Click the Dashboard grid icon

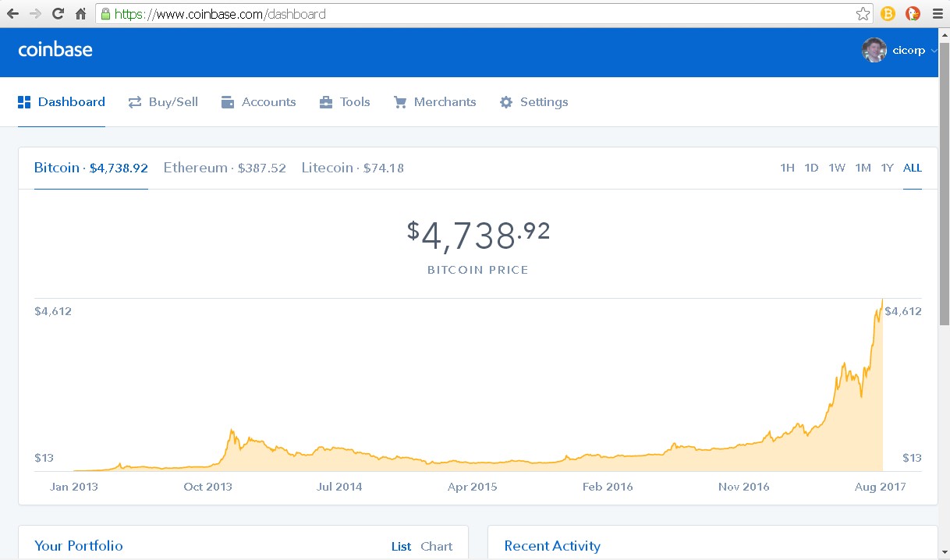[24, 102]
